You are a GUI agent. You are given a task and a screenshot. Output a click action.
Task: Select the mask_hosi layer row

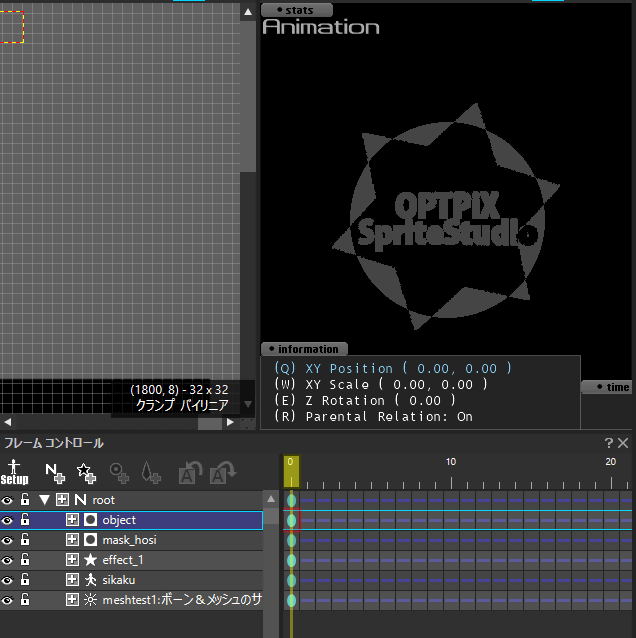pos(131,540)
